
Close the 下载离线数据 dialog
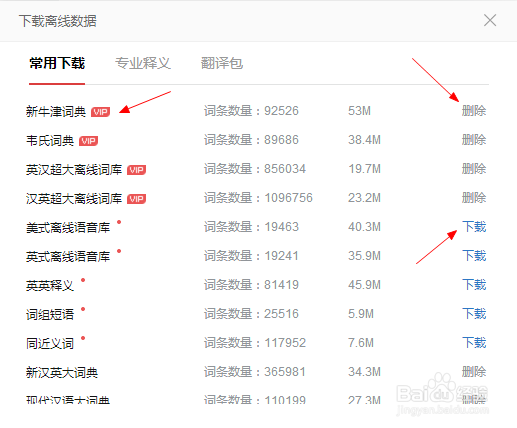click(490, 20)
